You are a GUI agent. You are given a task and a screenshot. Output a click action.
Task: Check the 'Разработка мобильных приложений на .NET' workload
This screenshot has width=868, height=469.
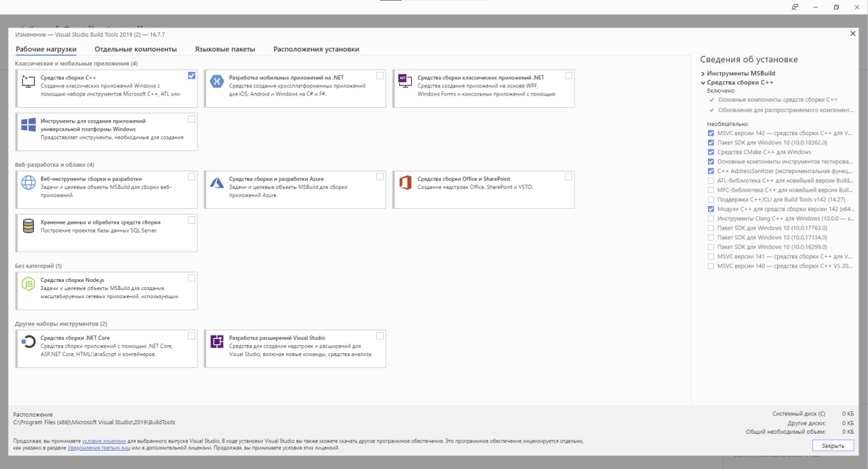coord(380,75)
